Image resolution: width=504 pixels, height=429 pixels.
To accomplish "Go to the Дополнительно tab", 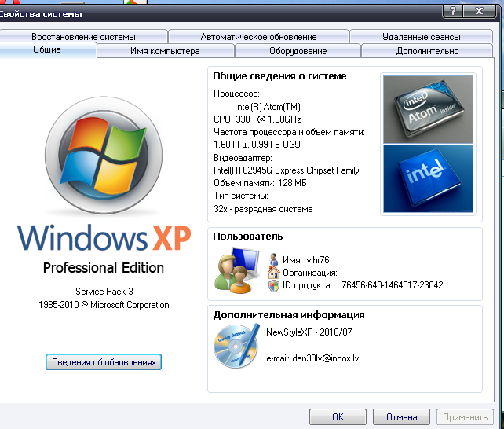I will (x=427, y=51).
